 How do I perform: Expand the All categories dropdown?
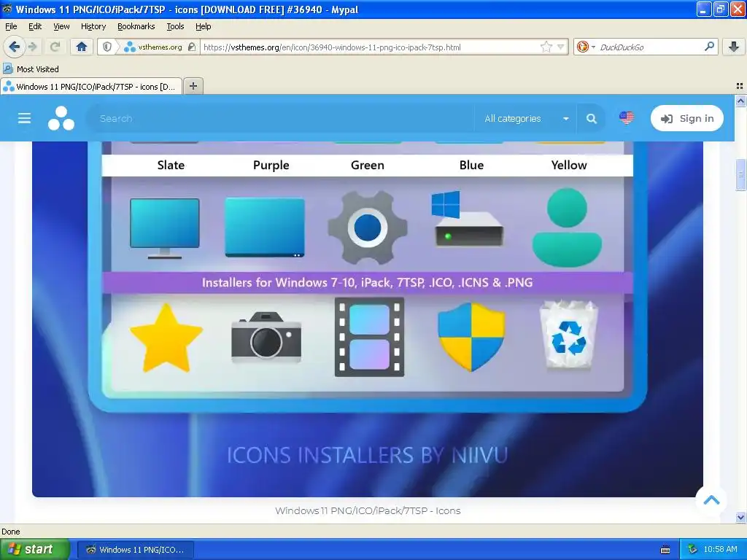pos(526,119)
